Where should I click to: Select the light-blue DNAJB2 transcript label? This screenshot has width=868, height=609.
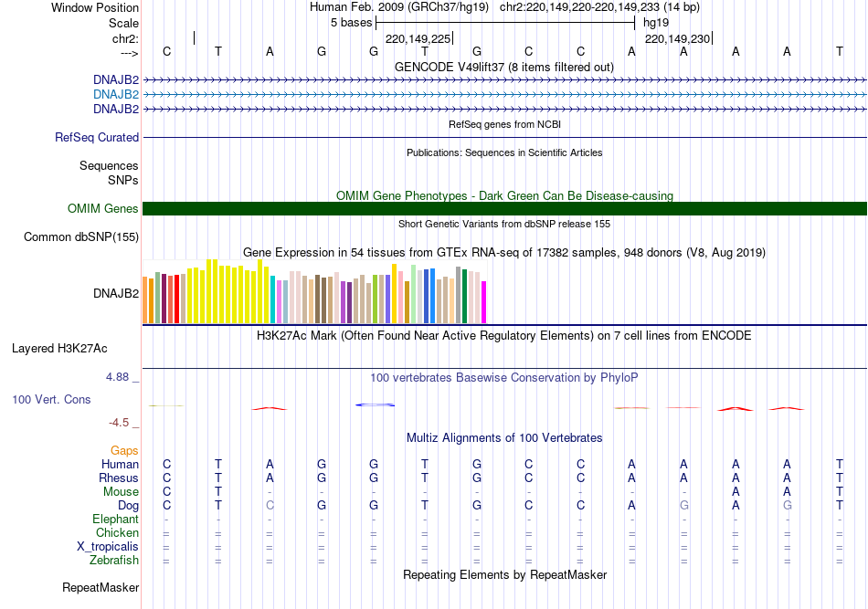(116, 95)
